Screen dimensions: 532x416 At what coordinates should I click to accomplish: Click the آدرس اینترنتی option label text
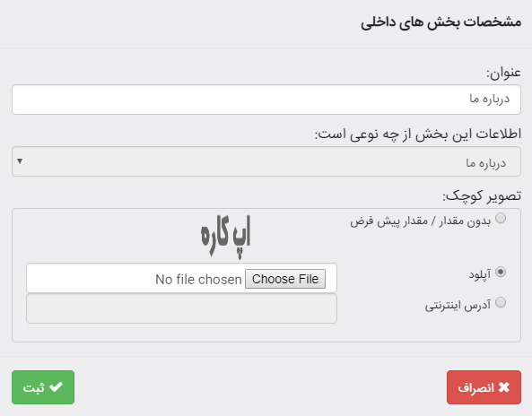pyautogui.click(x=458, y=305)
